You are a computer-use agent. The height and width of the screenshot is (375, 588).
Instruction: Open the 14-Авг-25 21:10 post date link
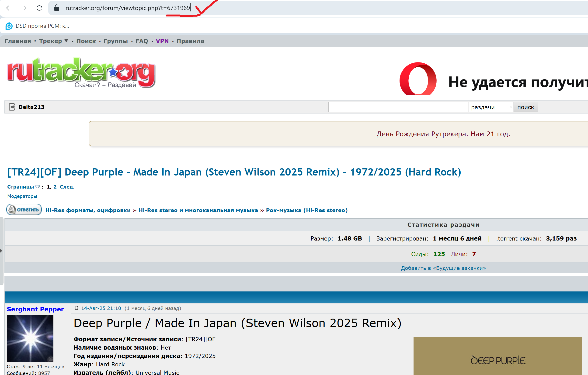coord(101,308)
